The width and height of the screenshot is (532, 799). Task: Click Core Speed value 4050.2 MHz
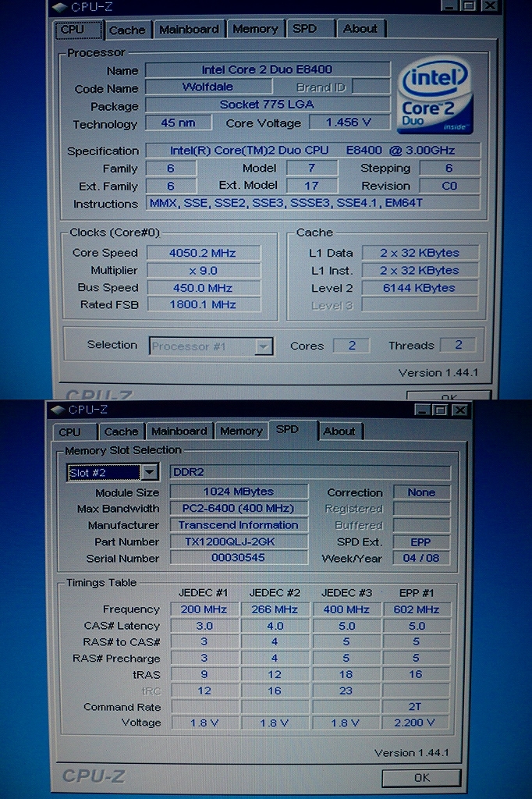[x=204, y=253]
